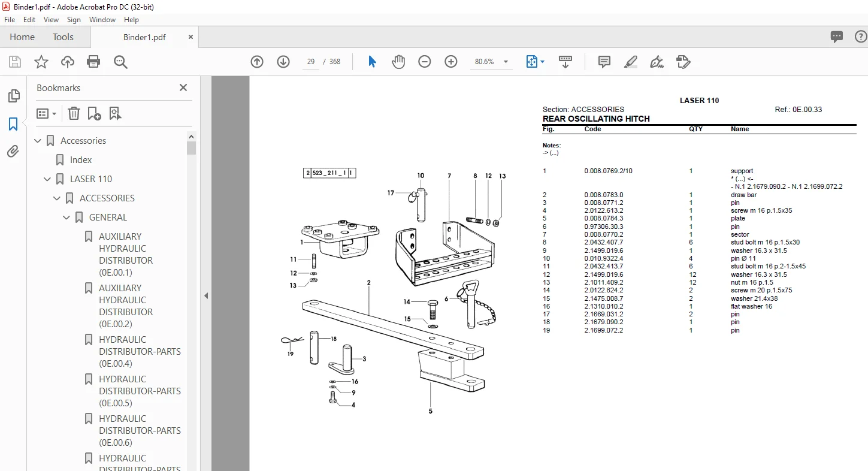
Task: Toggle the scrolling mode keyboard icon
Action: click(x=565, y=62)
